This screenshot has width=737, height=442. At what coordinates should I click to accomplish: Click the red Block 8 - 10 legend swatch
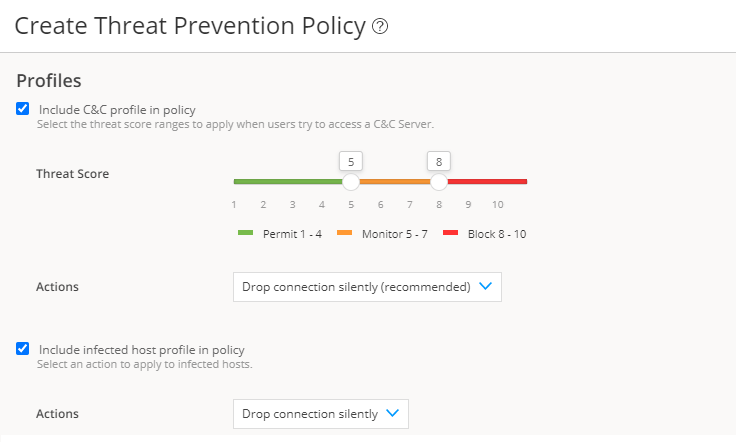click(x=450, y=233)
